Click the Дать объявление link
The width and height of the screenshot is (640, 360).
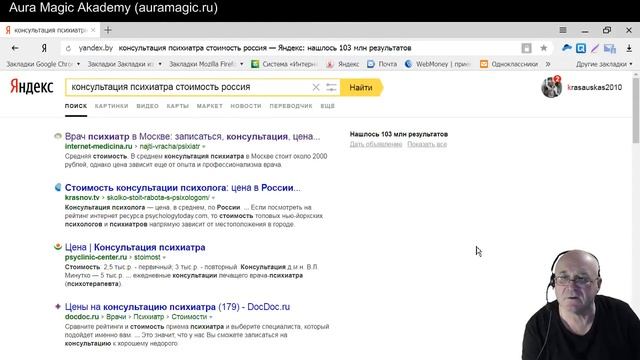[x=376, y=144]
